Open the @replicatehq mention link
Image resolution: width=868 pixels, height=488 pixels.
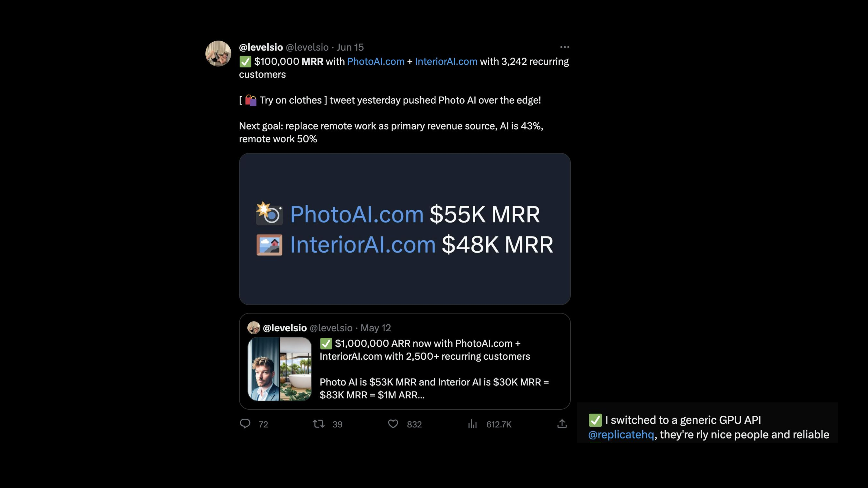621,435
